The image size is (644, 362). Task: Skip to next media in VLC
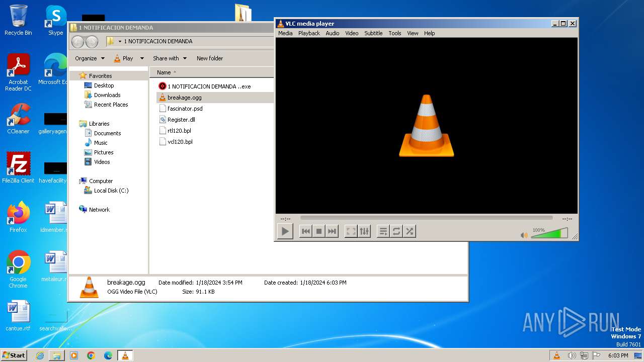(x=332, y=231)
